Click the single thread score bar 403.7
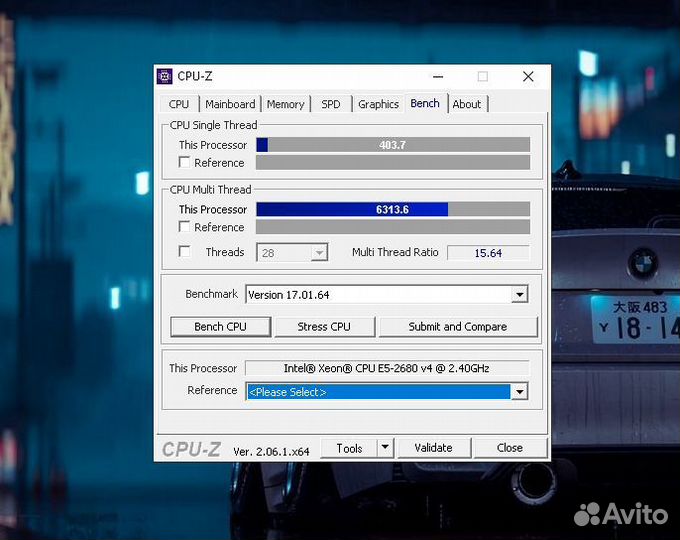This screenshot has height=540, width=680. [x=393, y=145]
